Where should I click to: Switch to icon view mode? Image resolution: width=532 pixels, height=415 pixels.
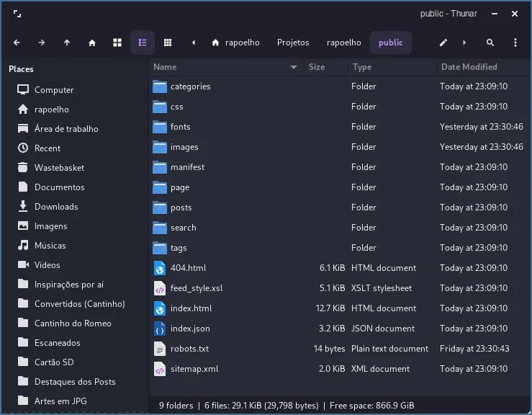117,43
